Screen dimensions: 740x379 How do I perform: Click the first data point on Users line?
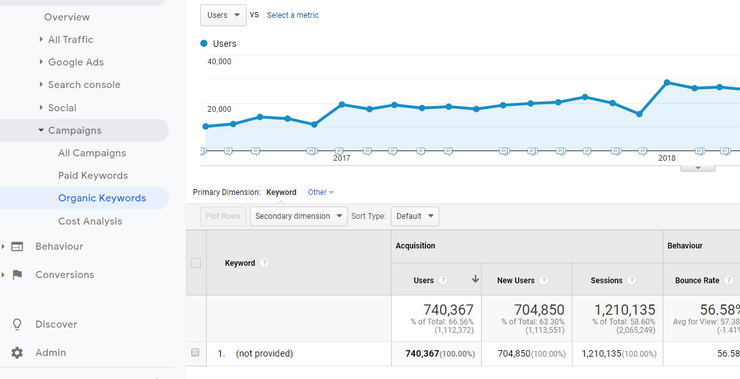(x=205, y=126)
